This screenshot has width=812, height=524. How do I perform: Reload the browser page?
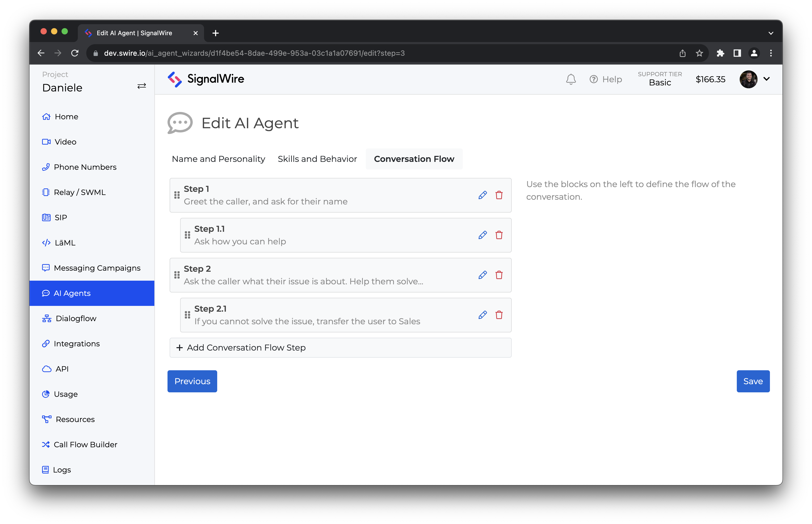coord(75,53)
